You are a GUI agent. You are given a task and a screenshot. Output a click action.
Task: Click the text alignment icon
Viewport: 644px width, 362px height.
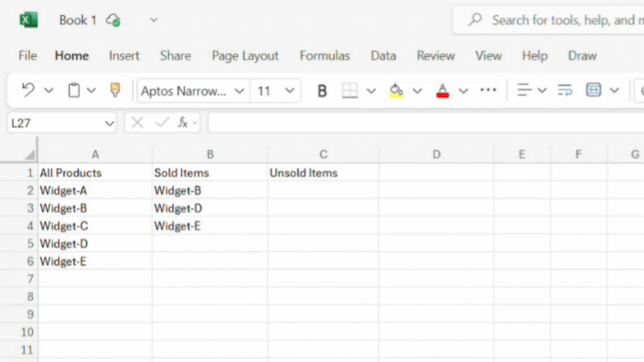(524, 90)
